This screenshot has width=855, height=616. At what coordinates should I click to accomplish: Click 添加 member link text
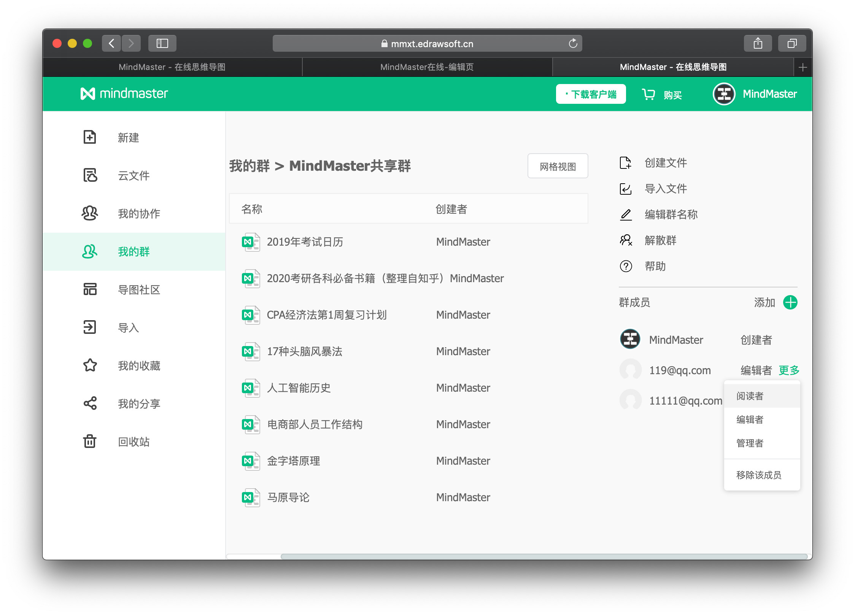tap(764, 302)
